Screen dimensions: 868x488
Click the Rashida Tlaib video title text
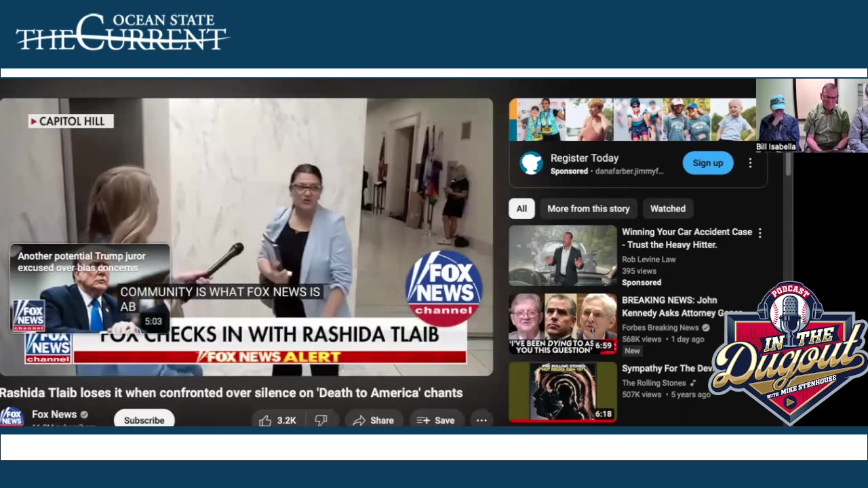(231, 393)
